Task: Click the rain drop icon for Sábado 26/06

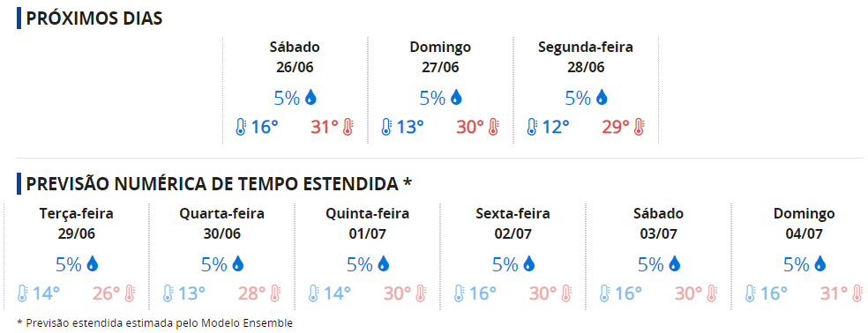Action: [311, 98]
